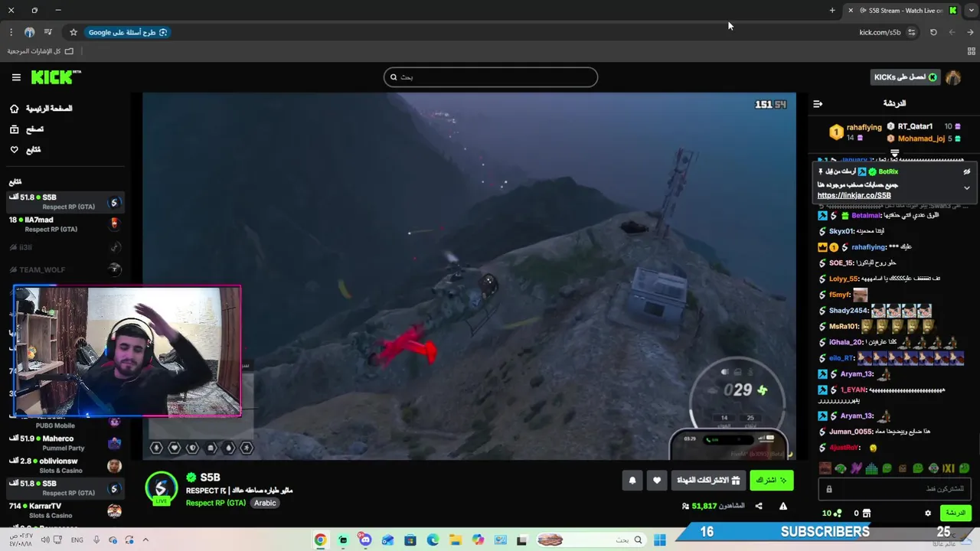The width and height of the screenshot is (980, 551).
Task: Click Juman_0055 username in chat
Action: pos(851,432)
